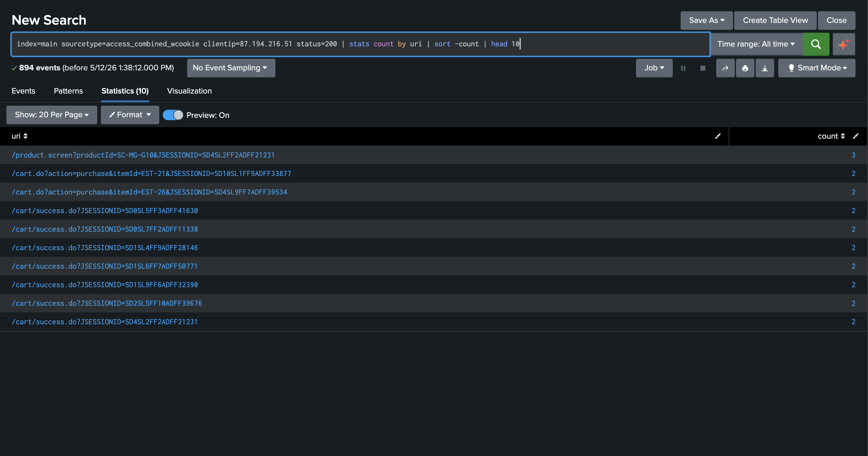Select uri ending SD2SL5FF10ADFF39676
This screenshot has height=456, width=868.
click(x=107, y=303)
